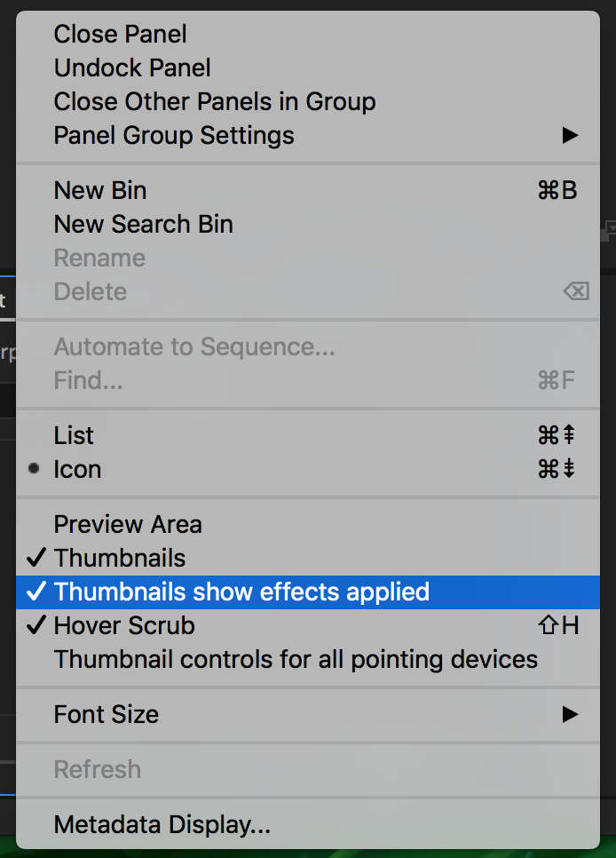This screenshot has width=616, height=858.
Task: Show the Preview Area
Action: pos(127,524)
